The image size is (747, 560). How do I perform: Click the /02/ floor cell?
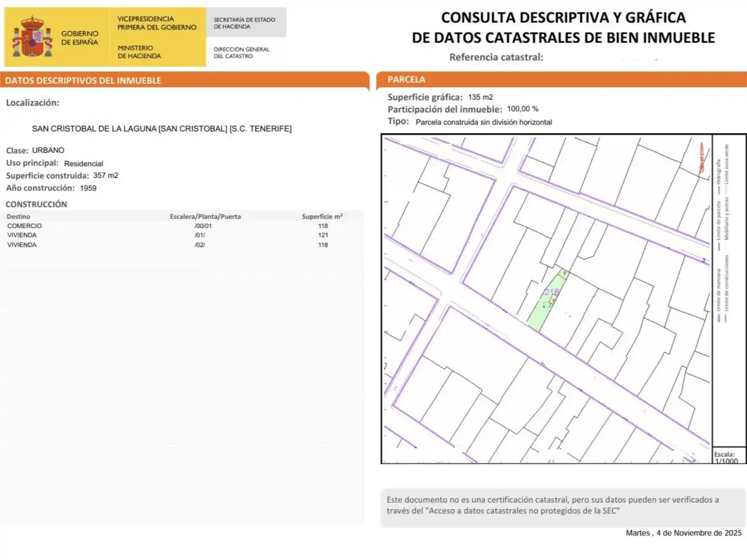click(x=200, y=245)
